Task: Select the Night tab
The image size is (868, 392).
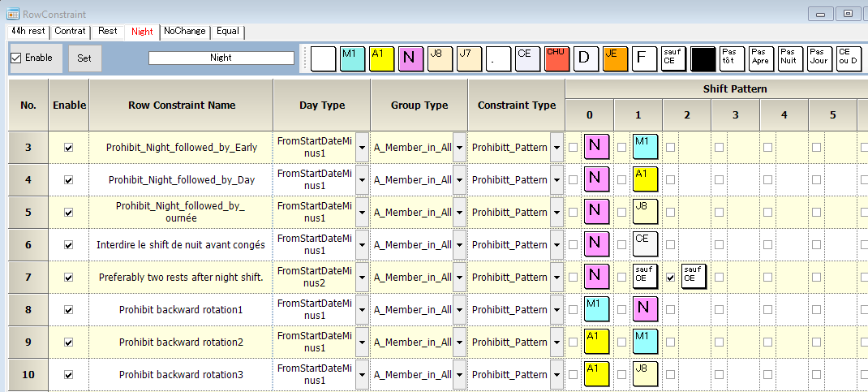Action: pyautogui.click(x=142, y=32)
